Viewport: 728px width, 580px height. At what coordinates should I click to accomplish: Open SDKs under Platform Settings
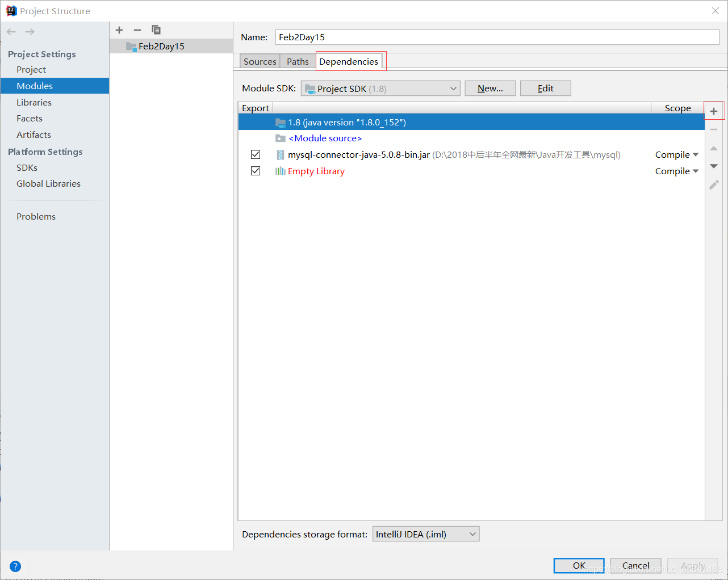point(27,167)
